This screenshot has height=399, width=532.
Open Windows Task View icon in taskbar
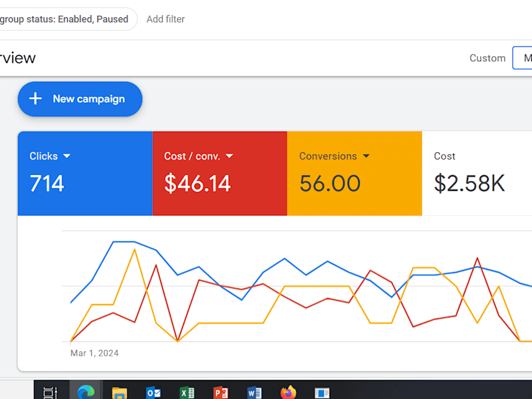click(51, 392)
